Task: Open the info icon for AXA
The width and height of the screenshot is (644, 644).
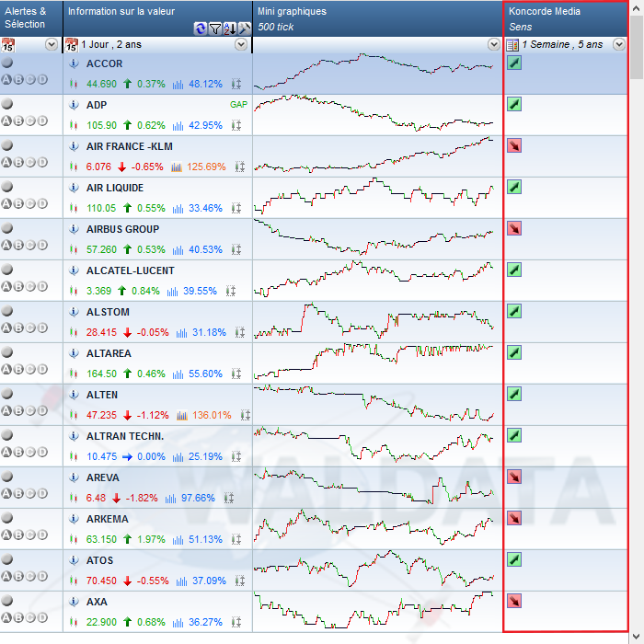Action: [x=74, y=602]
